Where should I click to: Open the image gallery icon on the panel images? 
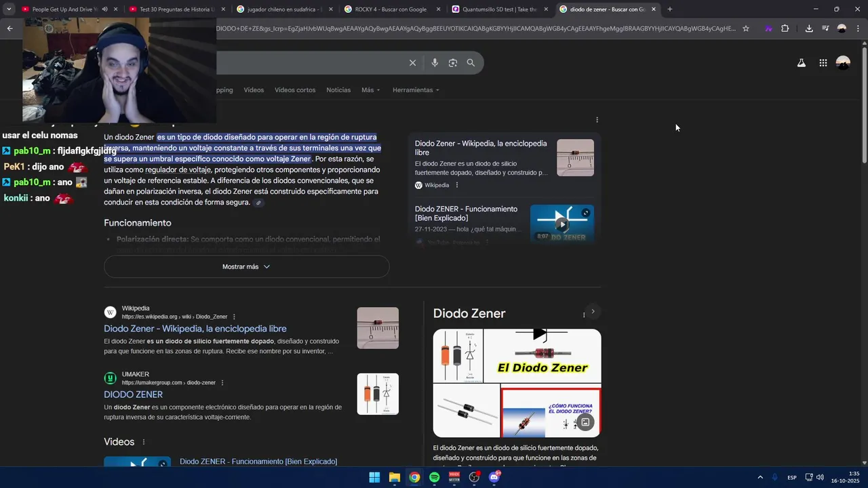click(x=585, y=422)
